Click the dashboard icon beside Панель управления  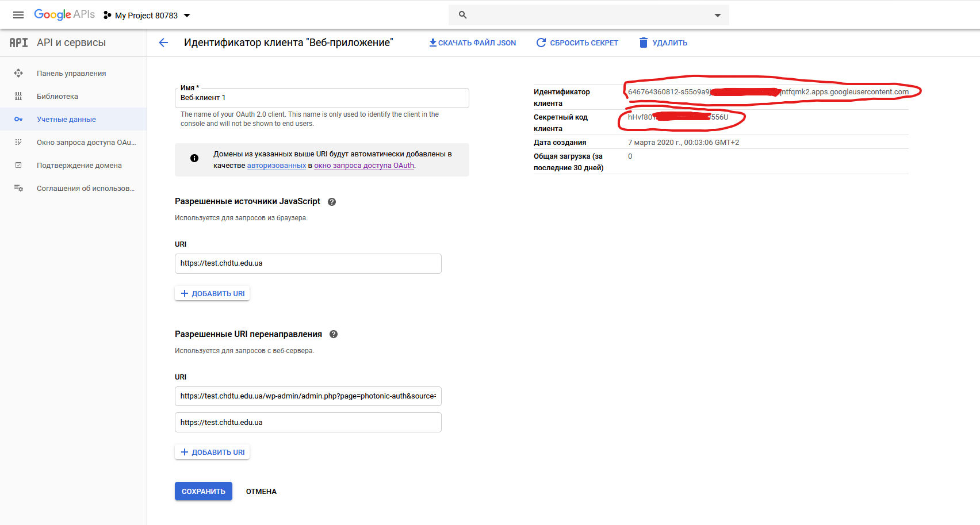coord(18,73)
